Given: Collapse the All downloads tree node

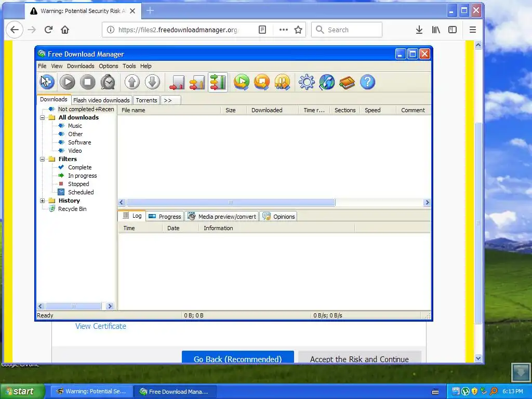Looking at the screenshot, I should 43,117.
